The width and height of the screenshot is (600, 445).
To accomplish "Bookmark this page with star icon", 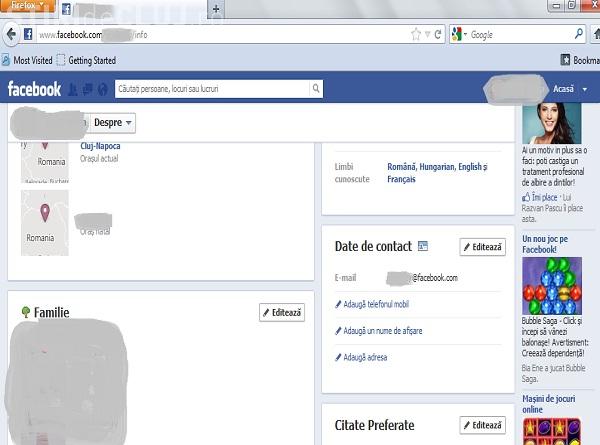I will (x=416, y=34).
